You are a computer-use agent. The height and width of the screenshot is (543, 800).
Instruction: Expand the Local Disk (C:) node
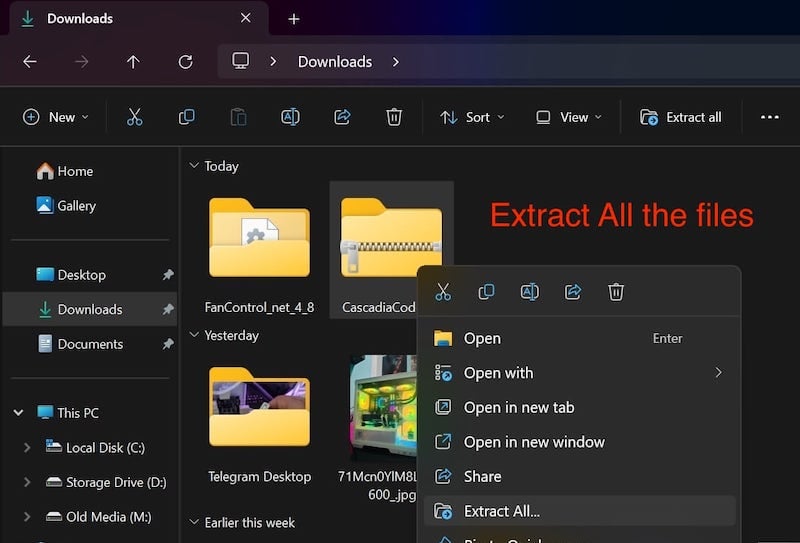[x=27, y=448]
